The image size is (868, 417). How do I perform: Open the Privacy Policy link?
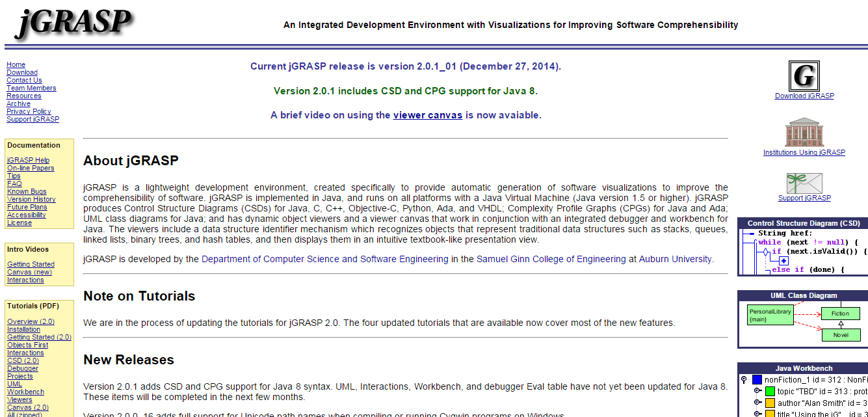coord(29,112)
